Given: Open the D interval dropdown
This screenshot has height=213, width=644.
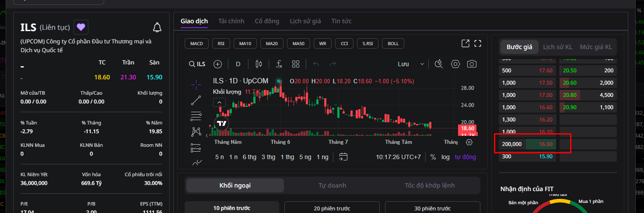Looking at the screenshot, I should tap(238, 64).
